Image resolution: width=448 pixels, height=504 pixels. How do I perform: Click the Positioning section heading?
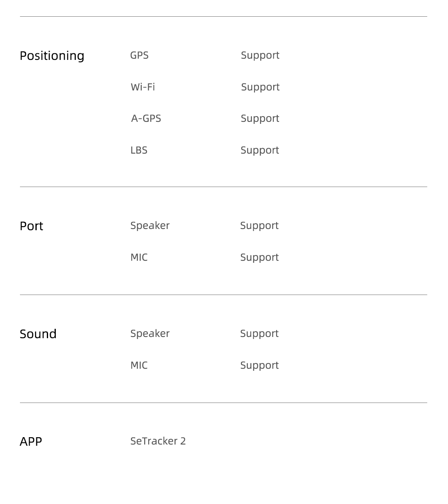tap(52, 56)
